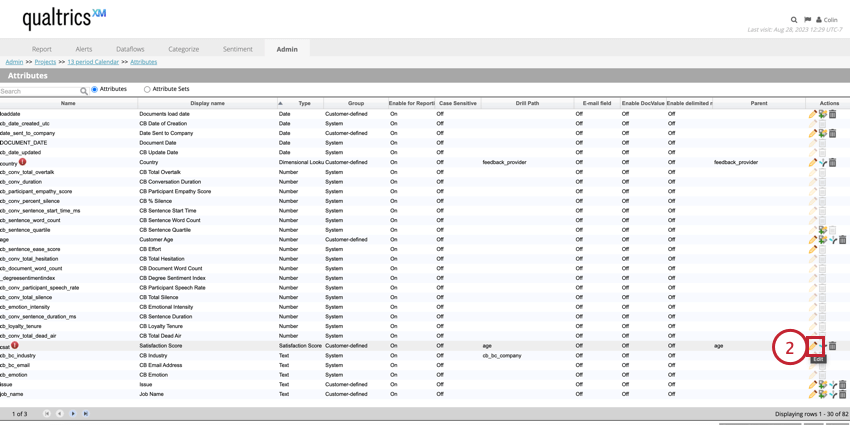Delete the job_name attribute
The height and width of the screenshot is (425, 850).
click(x=842, y=394)
